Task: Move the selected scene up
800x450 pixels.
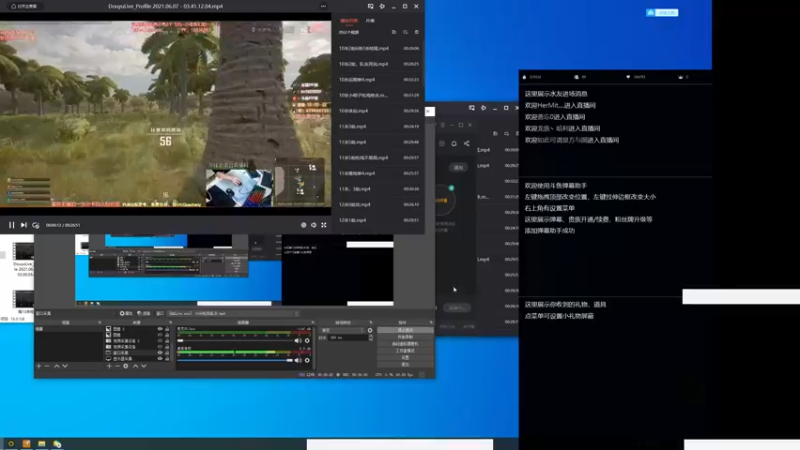Action: [57, 366]
